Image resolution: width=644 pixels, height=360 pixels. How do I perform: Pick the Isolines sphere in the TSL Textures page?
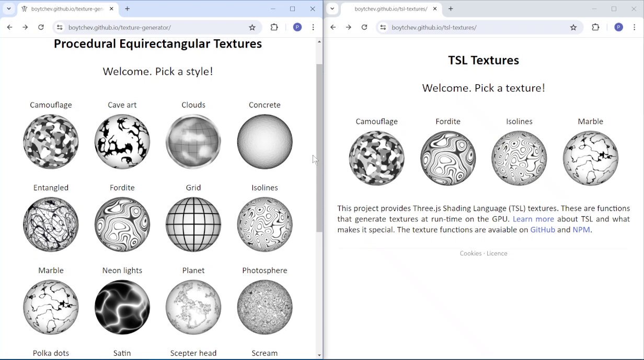[x=519, y=158]
